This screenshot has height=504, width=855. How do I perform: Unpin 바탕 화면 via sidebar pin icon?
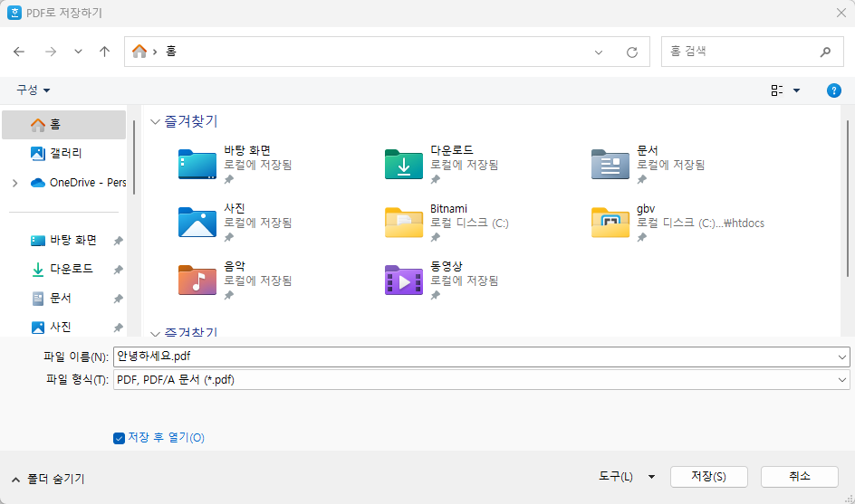tap(118, 241)
